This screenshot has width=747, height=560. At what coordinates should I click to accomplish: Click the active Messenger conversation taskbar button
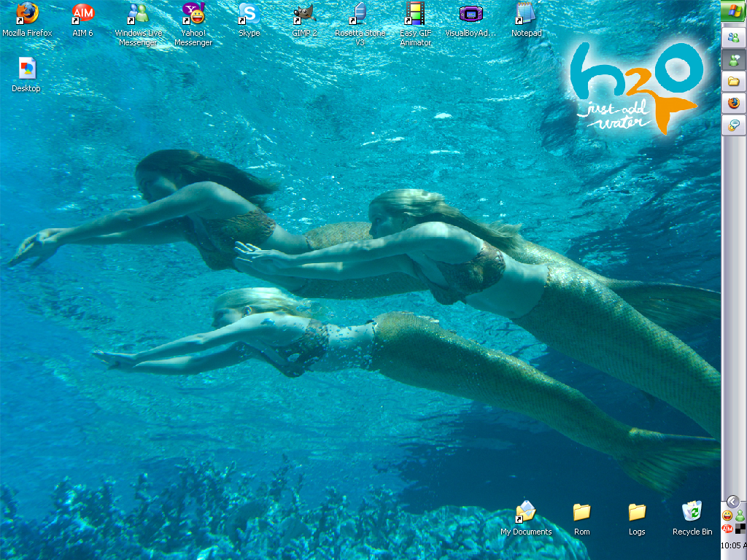click(734, 60)
